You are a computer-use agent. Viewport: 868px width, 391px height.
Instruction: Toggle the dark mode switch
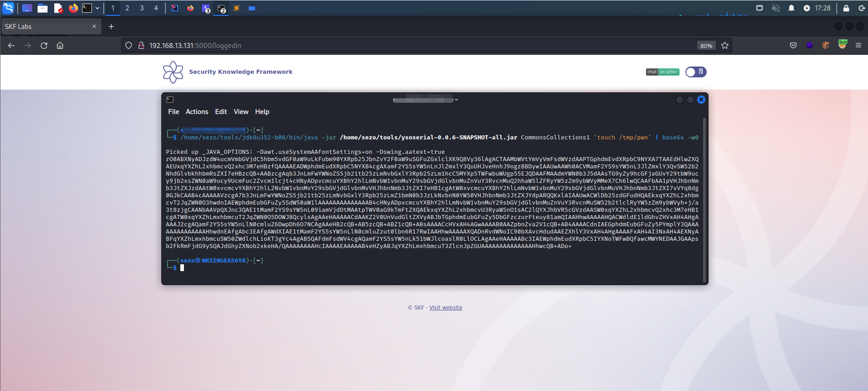pyautogui.click(x=696, y=72)
